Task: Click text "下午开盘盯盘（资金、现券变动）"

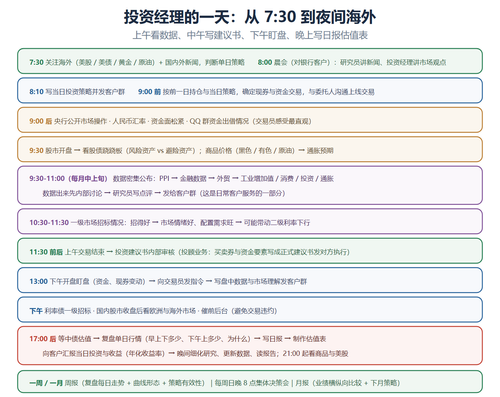Action: (x=98, y=281)
